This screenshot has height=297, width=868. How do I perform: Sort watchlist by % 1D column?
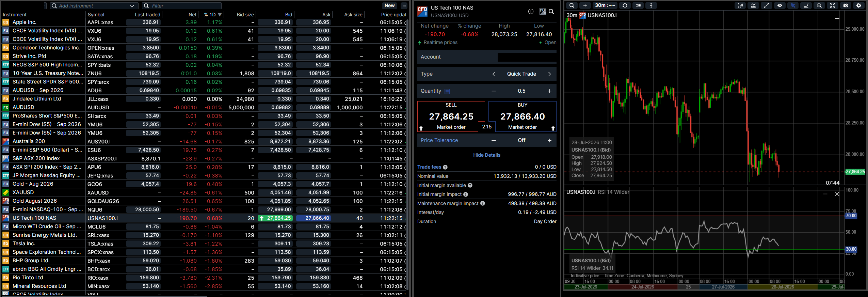(x=212, y=15)
